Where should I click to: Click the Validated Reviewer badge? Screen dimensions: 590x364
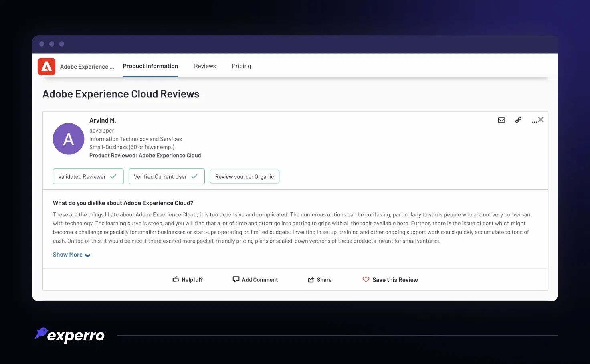coord(88,176)
